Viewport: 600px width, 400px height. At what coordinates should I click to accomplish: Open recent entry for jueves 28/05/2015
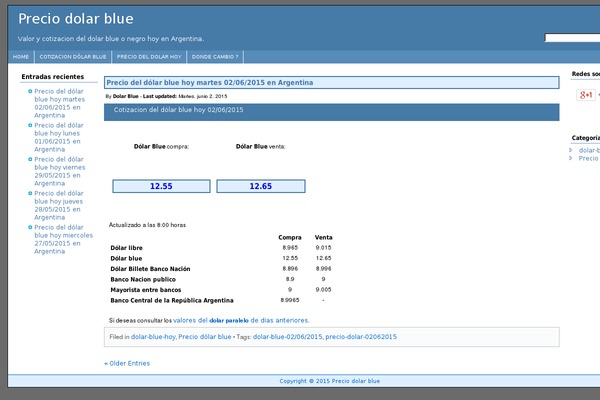tap(59, 206)
